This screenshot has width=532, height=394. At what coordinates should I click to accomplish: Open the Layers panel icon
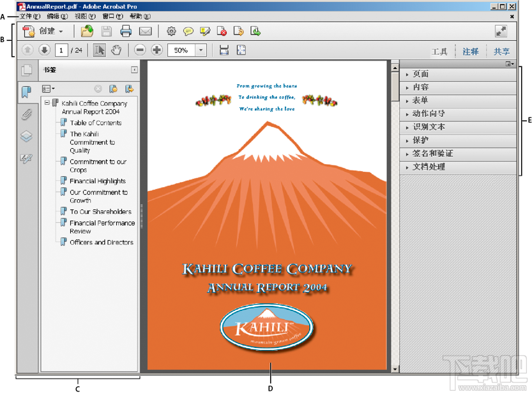[x=27, y=135]
